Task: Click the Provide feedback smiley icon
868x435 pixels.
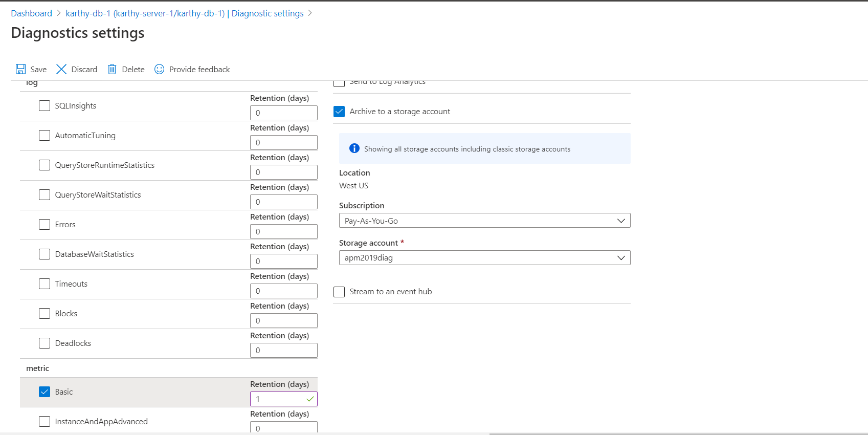Action: coord(160,69)
